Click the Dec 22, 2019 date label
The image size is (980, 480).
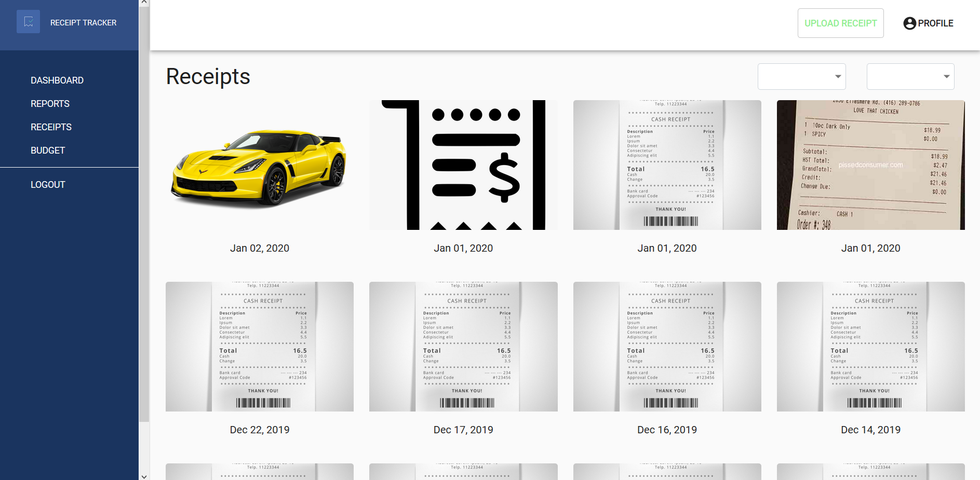pyautogui.click(x=260, y=430)
